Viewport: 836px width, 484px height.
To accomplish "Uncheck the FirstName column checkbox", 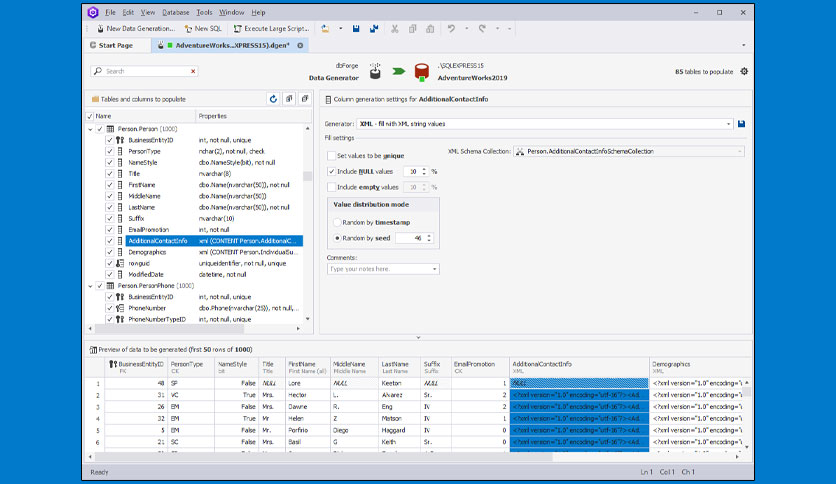I will 109,185.
